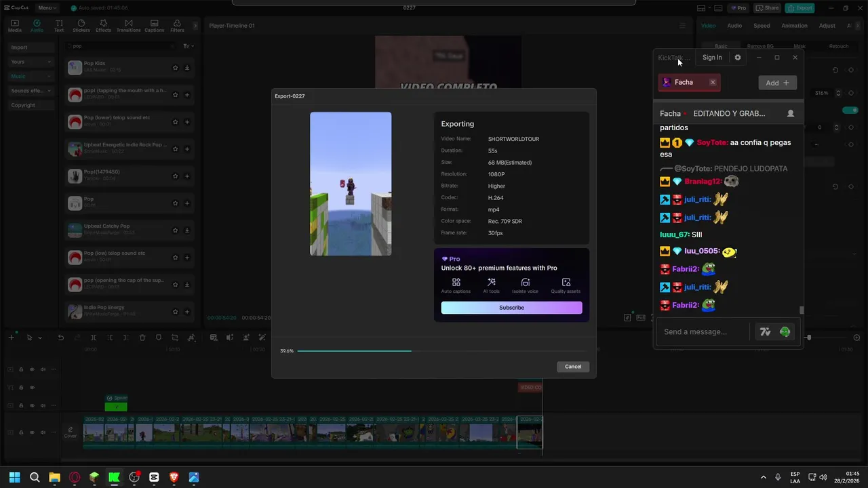Switch to Adjust tab in properties panel
Image resolution: width=868 pixels, height=488 pixels.
coord(827,26)
